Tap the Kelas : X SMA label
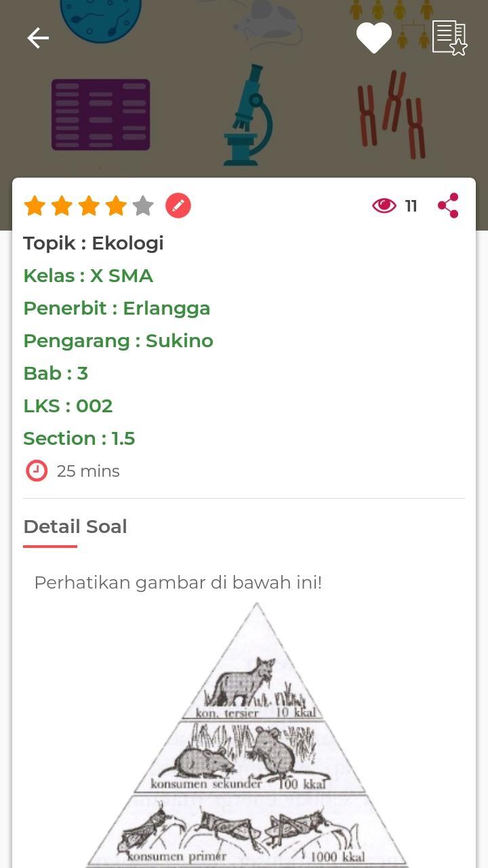 coord(88,276)
